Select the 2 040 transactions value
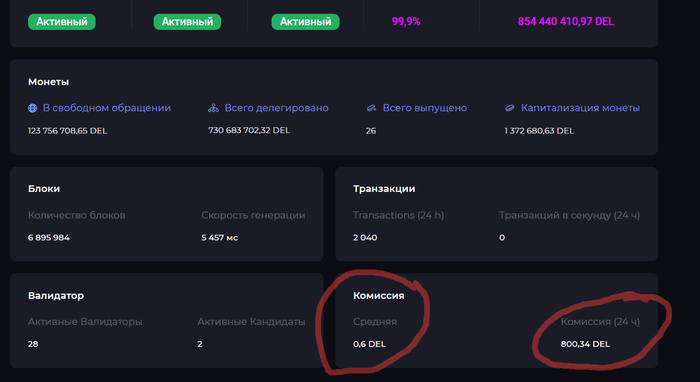 coord(365,237)
